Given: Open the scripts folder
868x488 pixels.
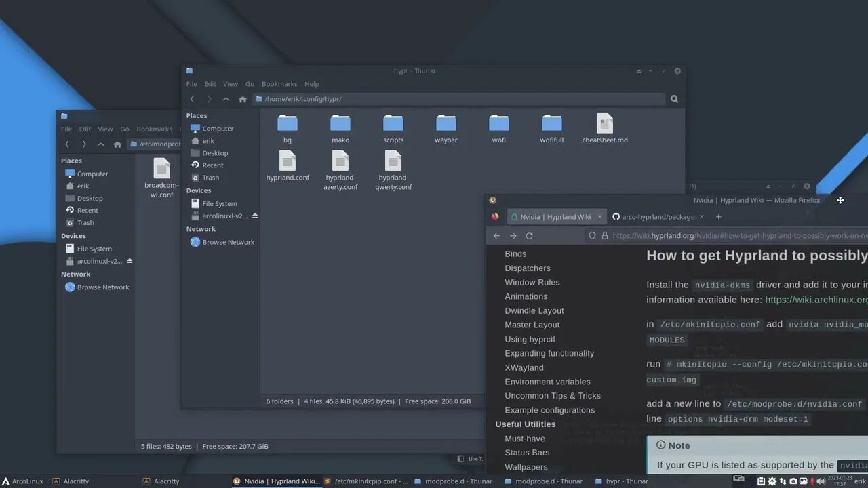Looking at the screenshot, I should pos(393,129).
